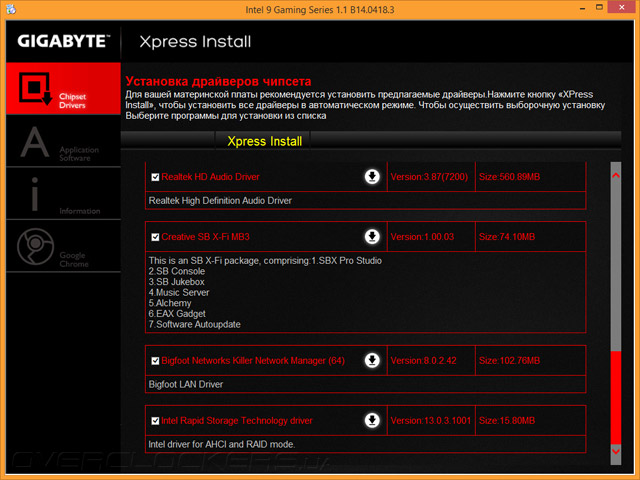Viewport: 640px width, 480px height.
Task: Click download icon for Realtek HD Audio Driver
Action: click(x=372, y=177)
